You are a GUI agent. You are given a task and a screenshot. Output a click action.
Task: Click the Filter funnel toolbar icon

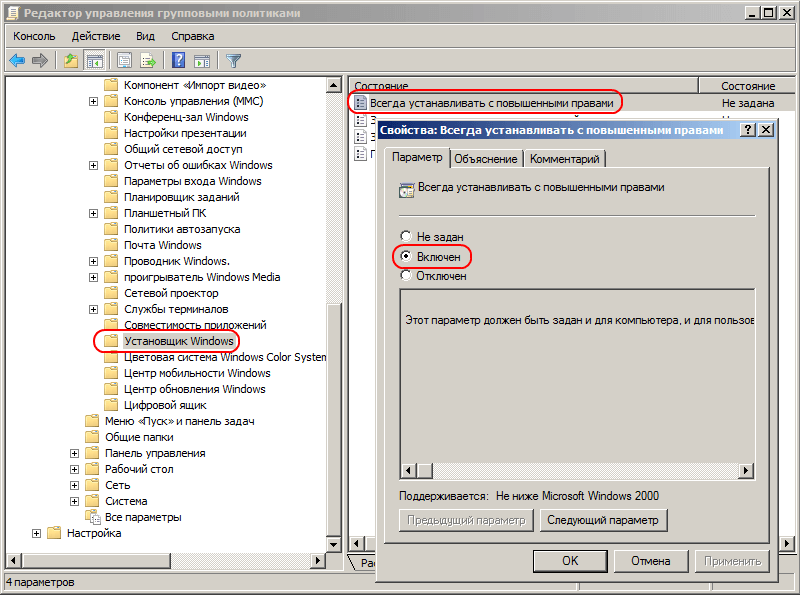[x=233, y=61]
